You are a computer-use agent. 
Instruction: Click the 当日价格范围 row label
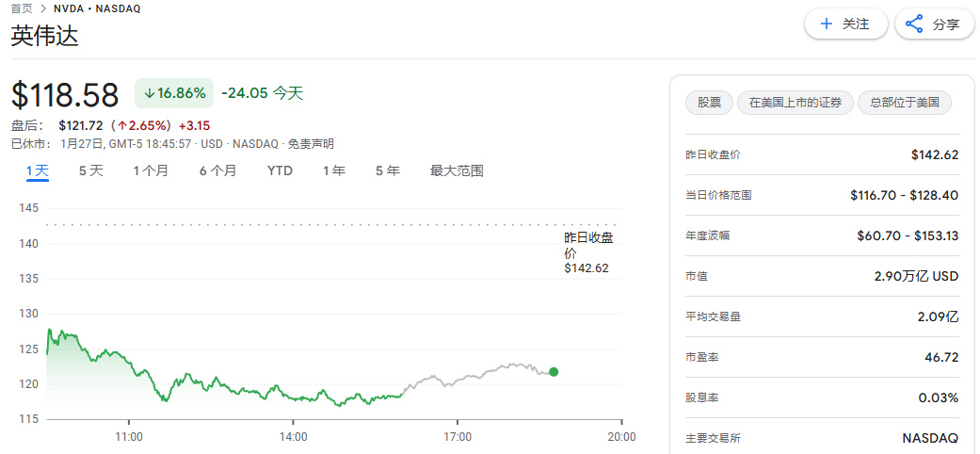[x=718, y=195]
